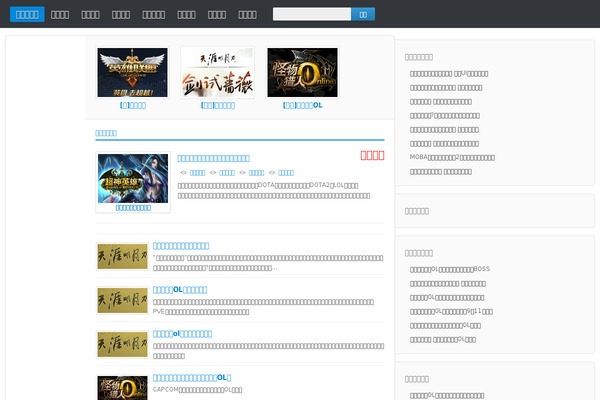Open the article title beside the topmost gold thumbnail
The height and width of the screenshot is (400, 600).
click(x=181, y=246)
